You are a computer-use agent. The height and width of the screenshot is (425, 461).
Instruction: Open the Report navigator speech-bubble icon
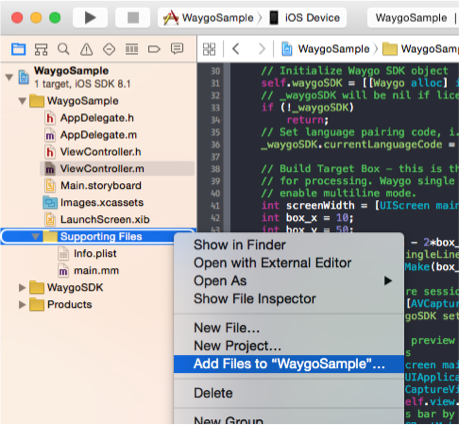(x=177, y=49)
